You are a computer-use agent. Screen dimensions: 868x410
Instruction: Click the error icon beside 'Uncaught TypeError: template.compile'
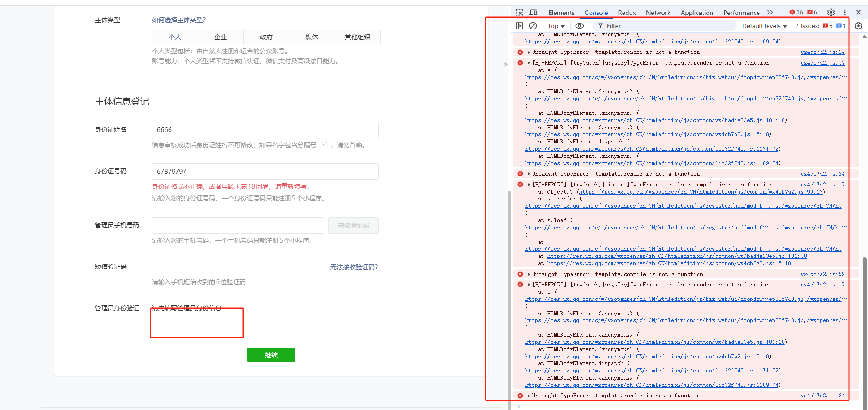click(520, 274)
